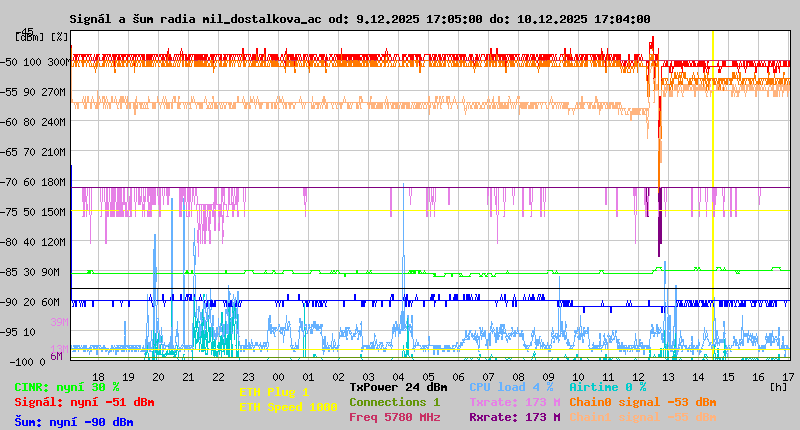Click hour 20 on the time axis
Image resolution: width=800 pixels, height=430 pixels.
pos(158,376)
